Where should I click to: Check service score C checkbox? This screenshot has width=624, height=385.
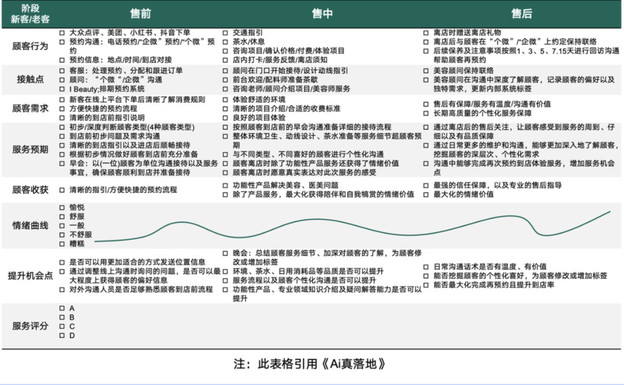62,326
